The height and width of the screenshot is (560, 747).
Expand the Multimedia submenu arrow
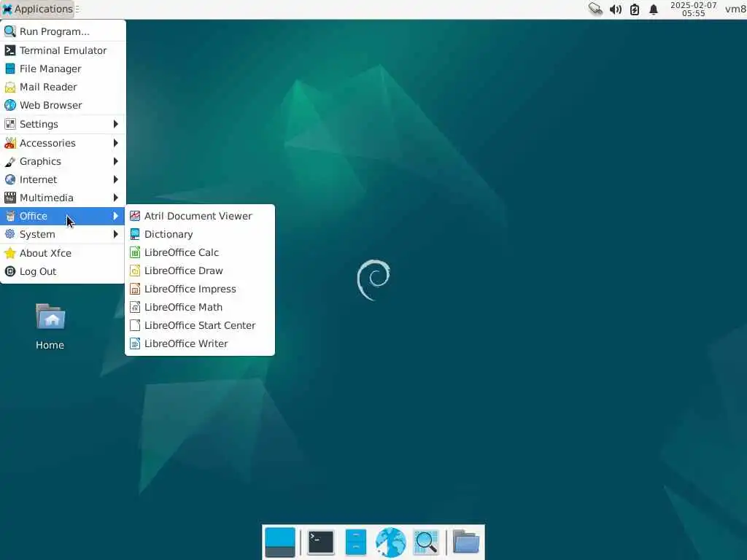click(x=115, y=198)
